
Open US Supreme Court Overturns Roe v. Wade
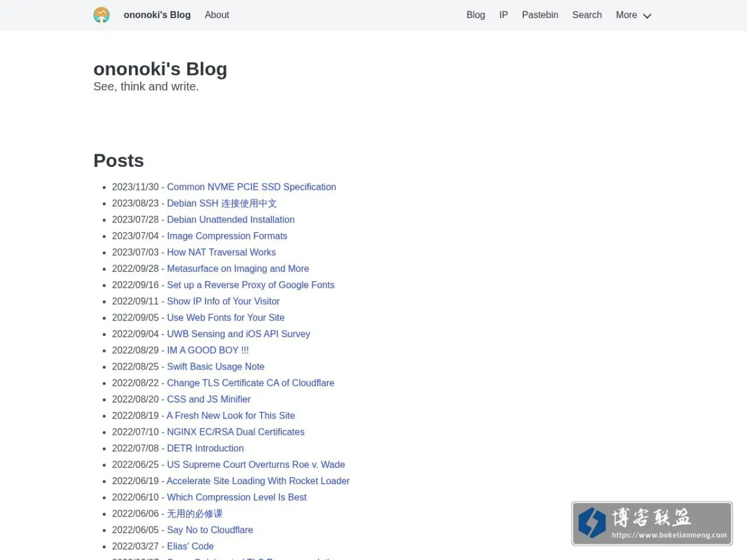coord(256,465)
